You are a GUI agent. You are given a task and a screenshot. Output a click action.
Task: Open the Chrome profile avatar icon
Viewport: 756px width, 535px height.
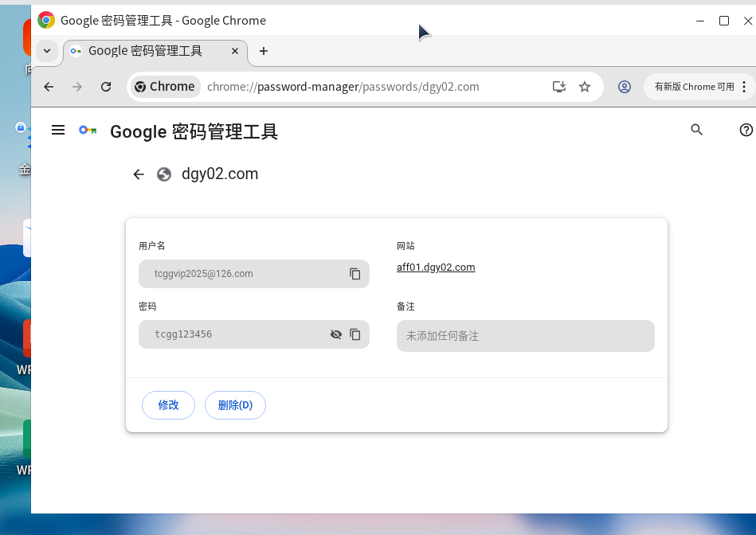(625, 87)
